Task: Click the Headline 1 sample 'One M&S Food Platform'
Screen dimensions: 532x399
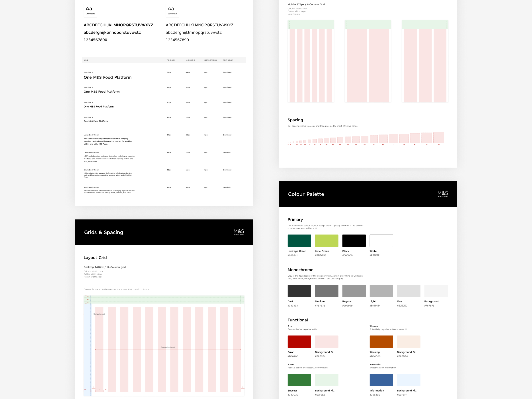Action: tap(108, 77)
